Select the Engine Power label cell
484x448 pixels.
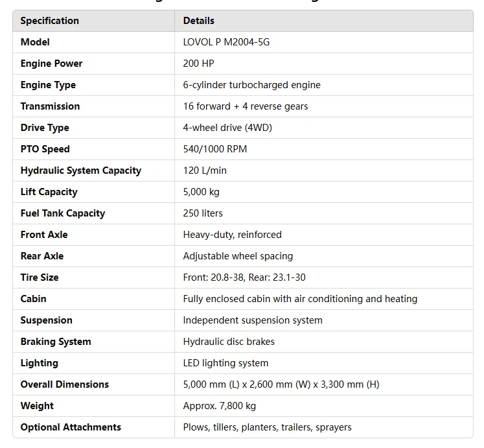click(x=51, y=64)
